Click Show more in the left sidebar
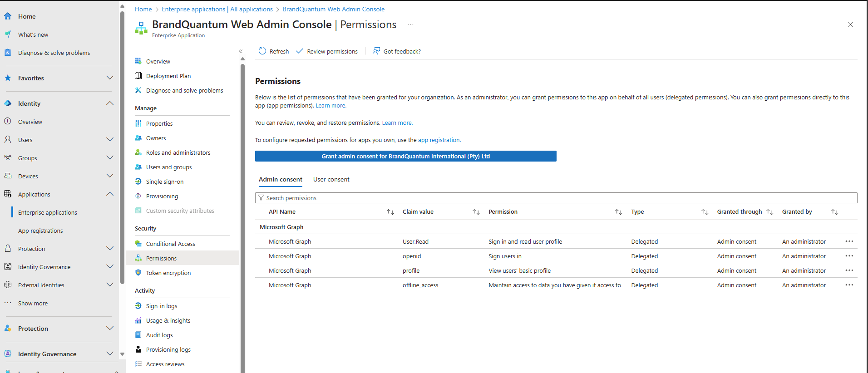The height and width of the screenshot is (373, 868). coord(33,303)
